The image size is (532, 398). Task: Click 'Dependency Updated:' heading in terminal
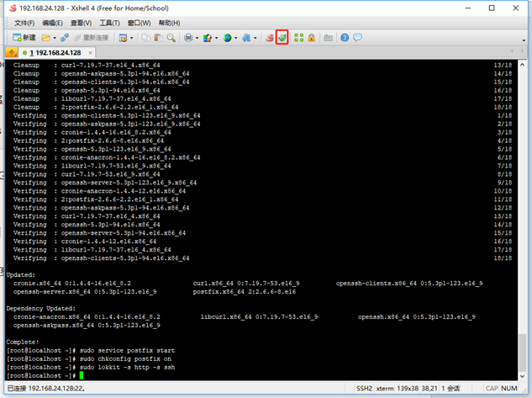[41, 308]
